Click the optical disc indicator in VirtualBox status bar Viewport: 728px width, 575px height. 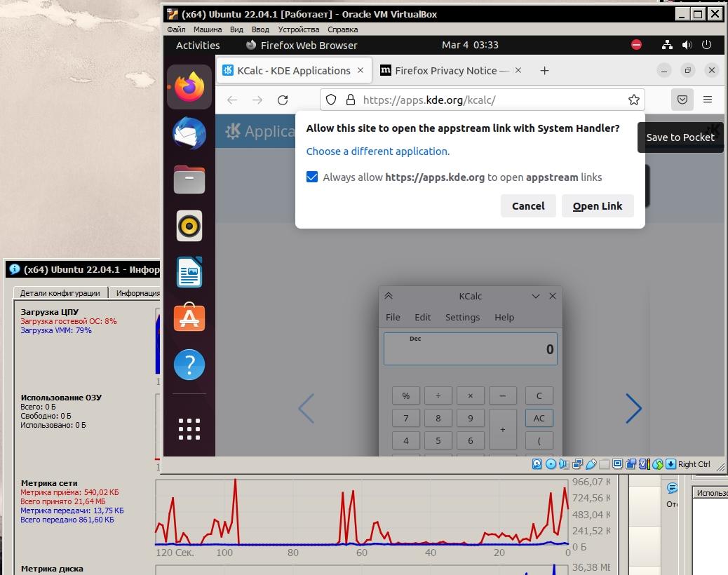(551, 464)
